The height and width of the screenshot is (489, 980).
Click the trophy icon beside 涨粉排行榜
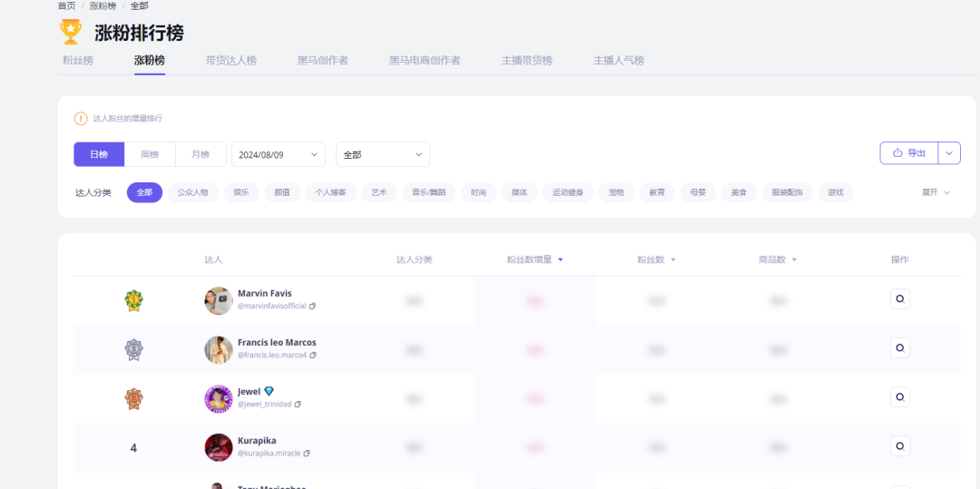coord(71,33)
